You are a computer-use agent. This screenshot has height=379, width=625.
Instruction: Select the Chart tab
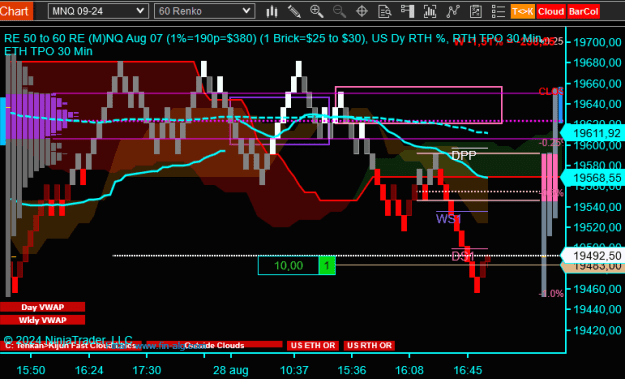pyautogui.click(x=16, y=11)
